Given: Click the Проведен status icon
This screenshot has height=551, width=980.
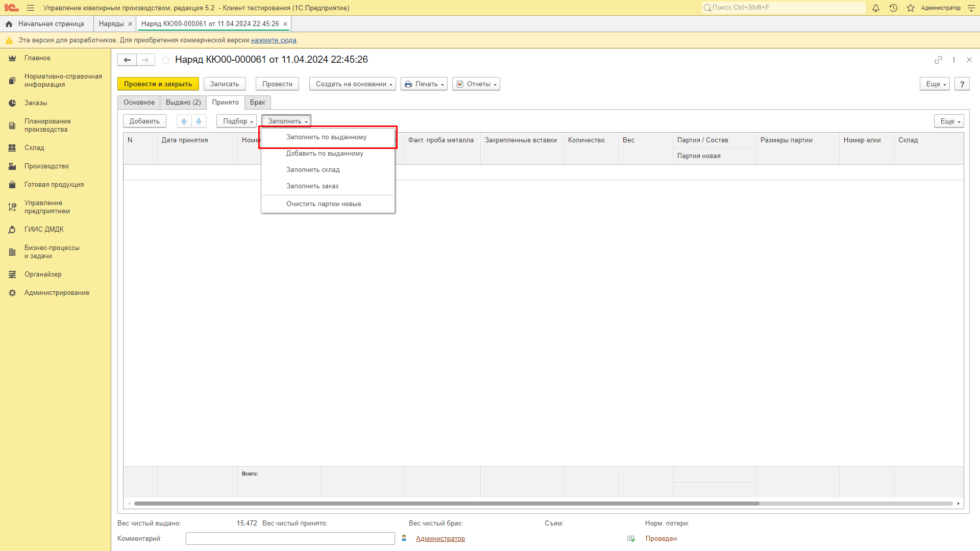Looking at the screenshot, I should 631,539.
